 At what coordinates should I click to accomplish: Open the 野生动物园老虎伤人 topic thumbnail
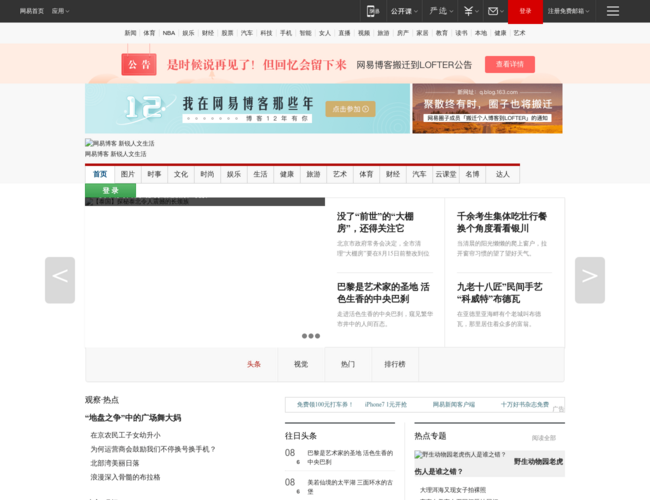pos(460,454)
